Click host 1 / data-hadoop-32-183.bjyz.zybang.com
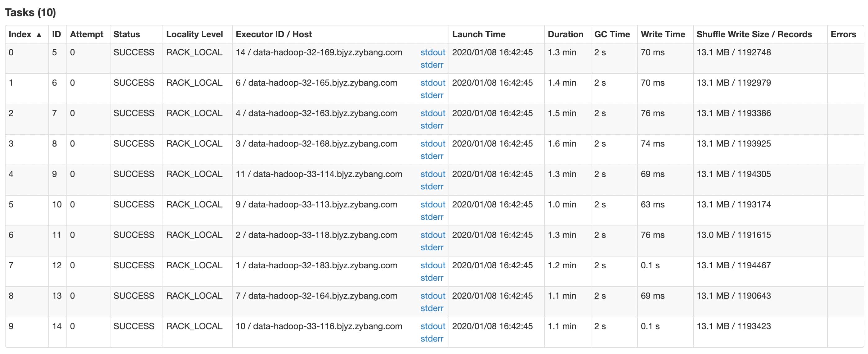The height and width of the screenshot is (354, 868). 316,265
